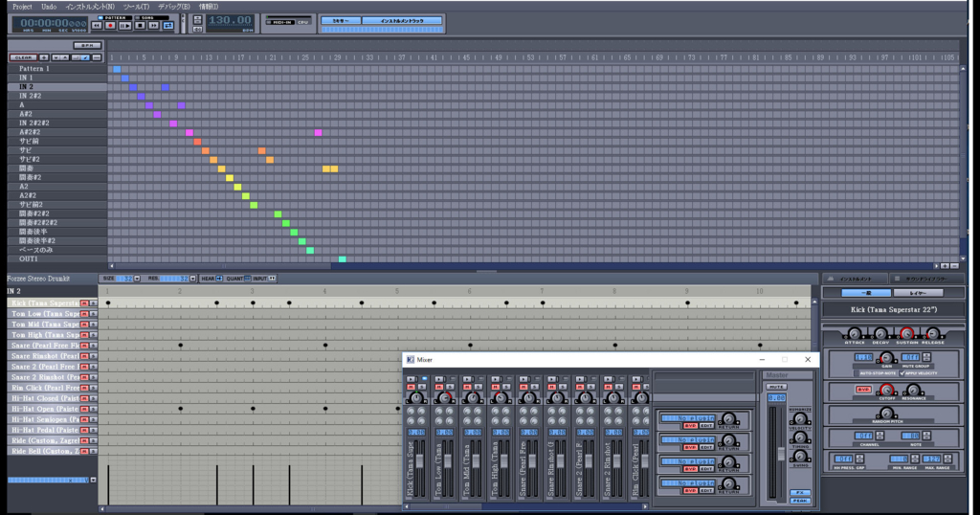Click the ATTACK knob
Viewport: 980px width, 515px height.
[x=855, y=333]
